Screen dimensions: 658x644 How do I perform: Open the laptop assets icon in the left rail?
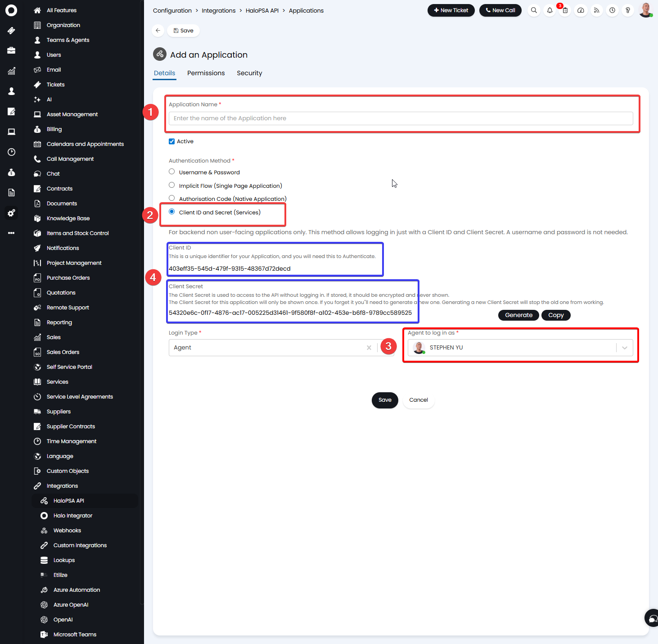[x=11, y=132]
